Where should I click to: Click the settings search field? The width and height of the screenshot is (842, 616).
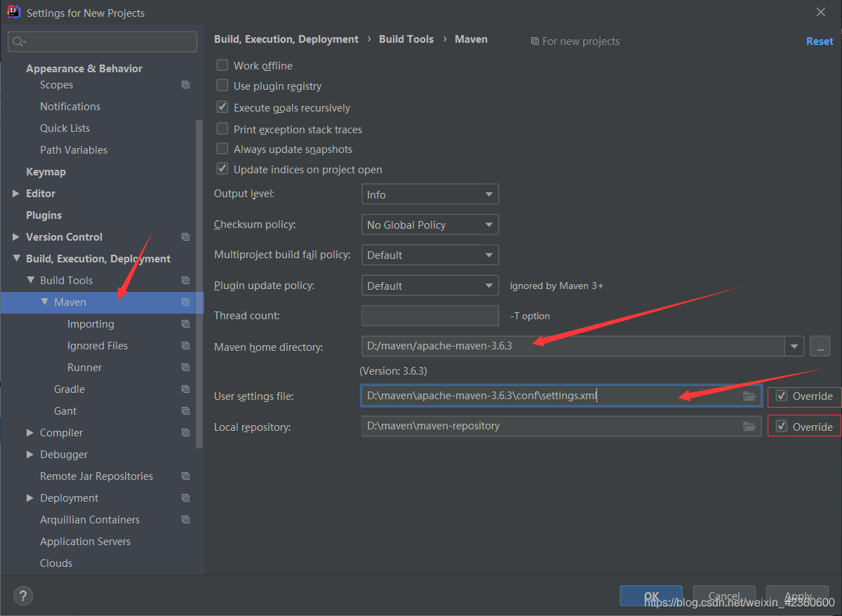coord(102,42)
